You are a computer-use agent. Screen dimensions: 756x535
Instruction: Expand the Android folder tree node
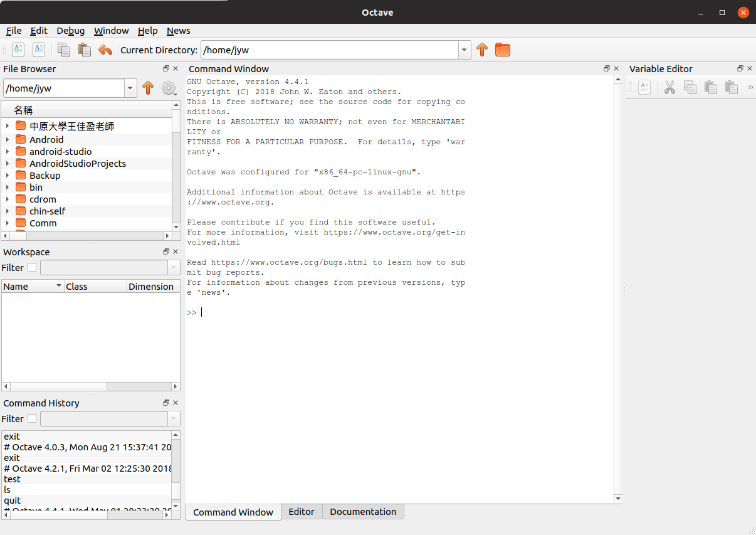click(8, 140)
